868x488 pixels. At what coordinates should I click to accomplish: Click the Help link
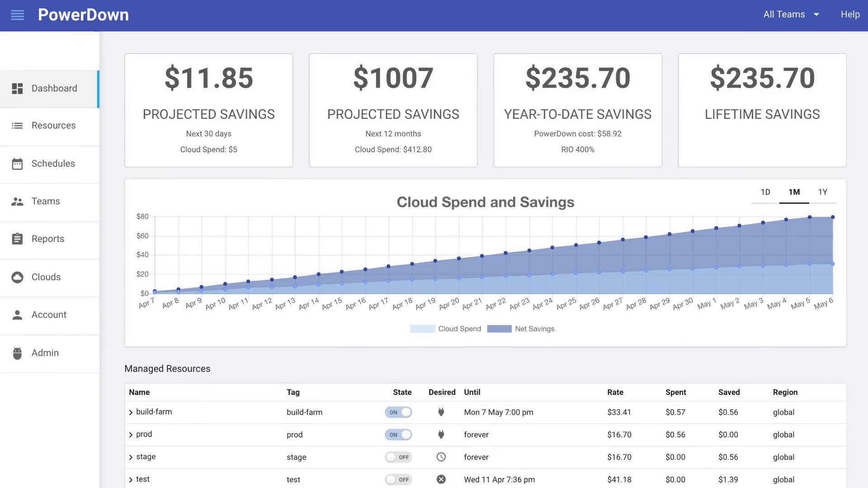850,14
